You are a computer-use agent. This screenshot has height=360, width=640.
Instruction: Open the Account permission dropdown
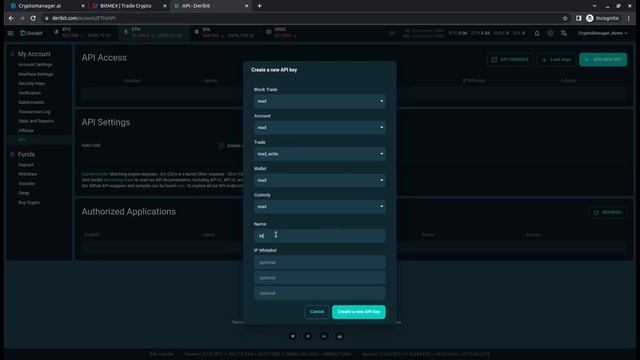(x=319, y=128)
